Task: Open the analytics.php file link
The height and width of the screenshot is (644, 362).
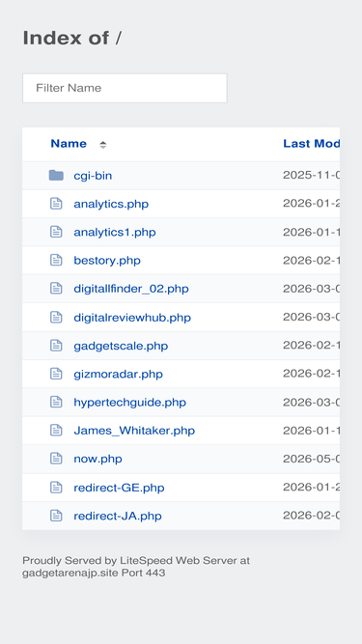Action: pos(111,204)
